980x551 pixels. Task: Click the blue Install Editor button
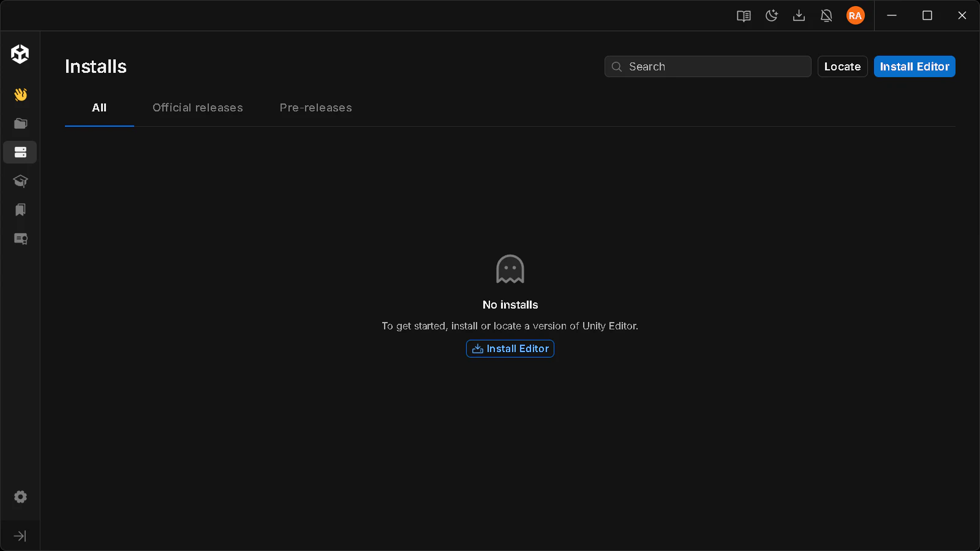914,67
